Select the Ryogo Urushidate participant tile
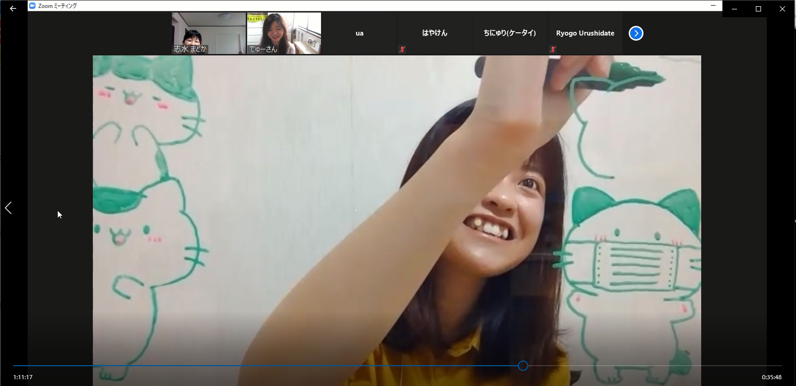Screen dimensions: 796x386 (585, 33)
